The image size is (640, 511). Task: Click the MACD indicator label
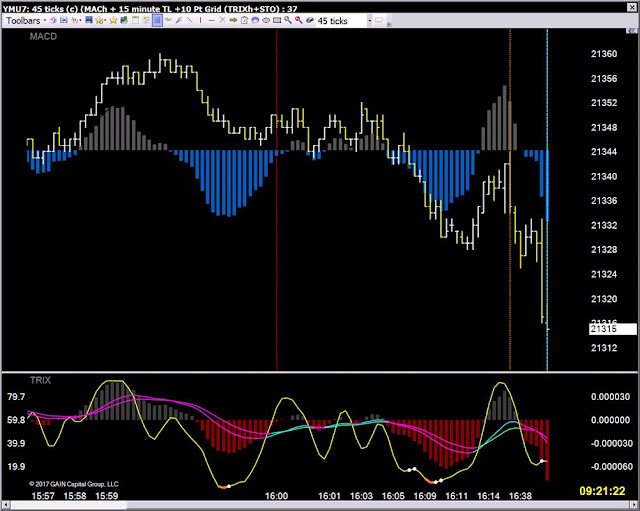click(x=43, y=36)
